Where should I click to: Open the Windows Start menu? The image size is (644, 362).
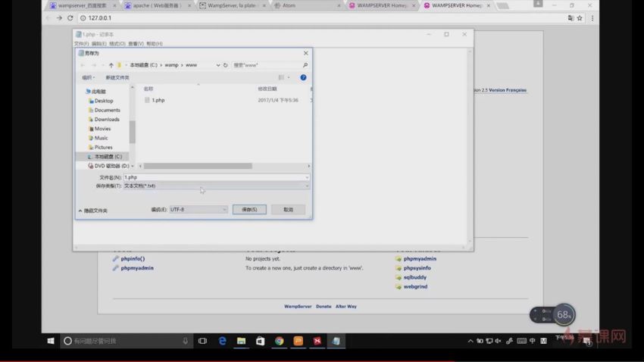51,341
